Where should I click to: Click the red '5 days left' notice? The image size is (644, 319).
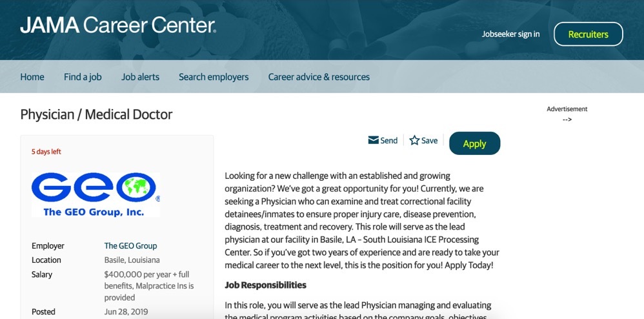[46, 152]
